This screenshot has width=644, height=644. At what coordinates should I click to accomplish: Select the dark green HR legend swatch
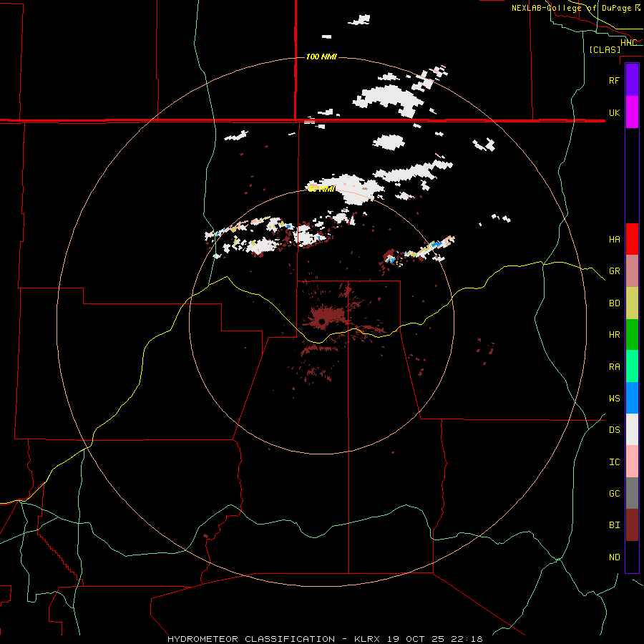tap(632, 335)
